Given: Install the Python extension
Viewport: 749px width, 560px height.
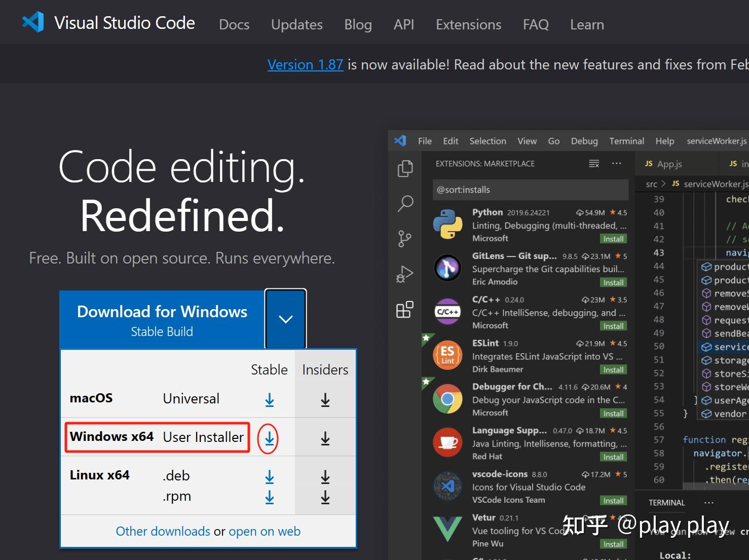Looking at the screenshot, I should point(613,238).
